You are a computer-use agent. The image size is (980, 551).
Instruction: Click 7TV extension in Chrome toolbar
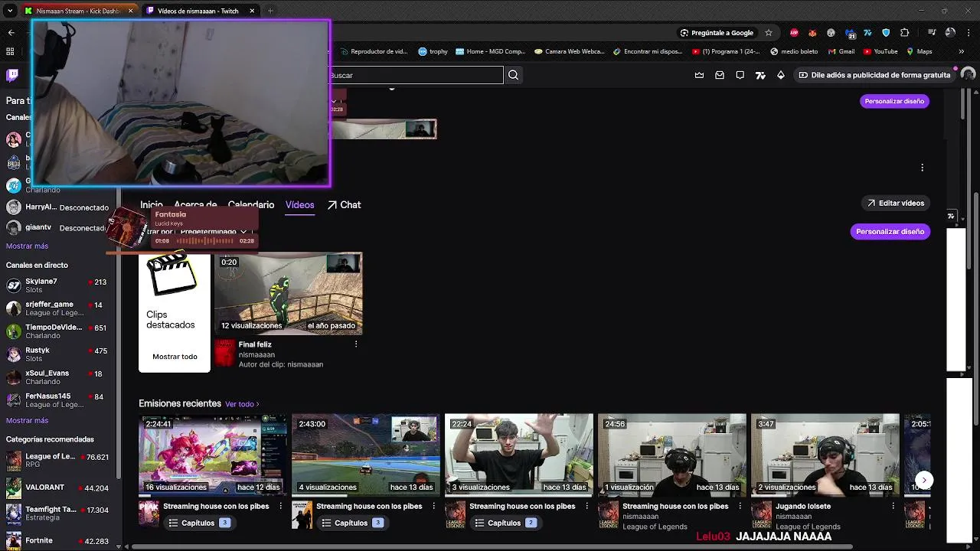tap(867, 33)
